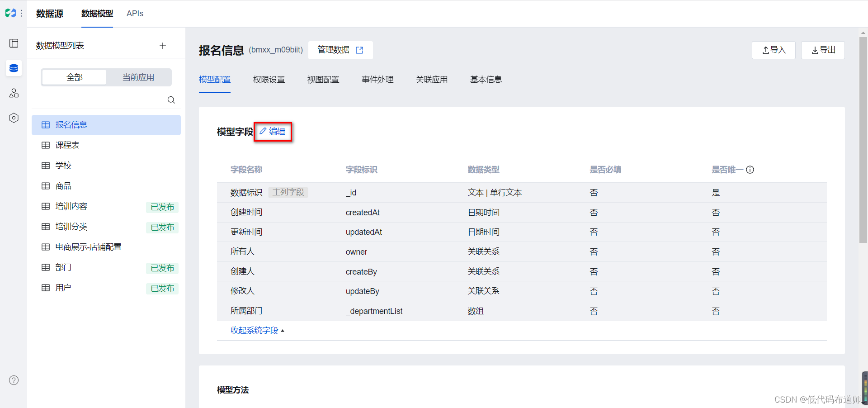This screenshot has width=868, height=408.
Task: Click the createdAt field identifier
Action: (363, 213)
